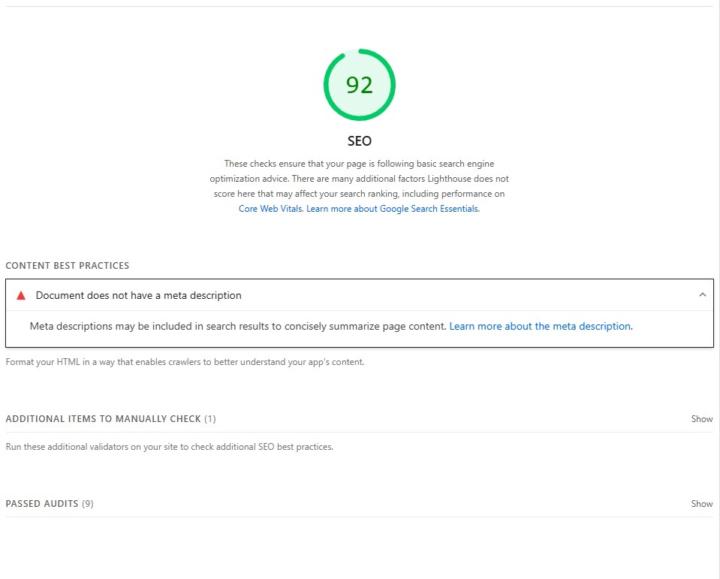Open Learn more about the meta description
This screenshot has height=579, width=720.
(x=540, y=326)
